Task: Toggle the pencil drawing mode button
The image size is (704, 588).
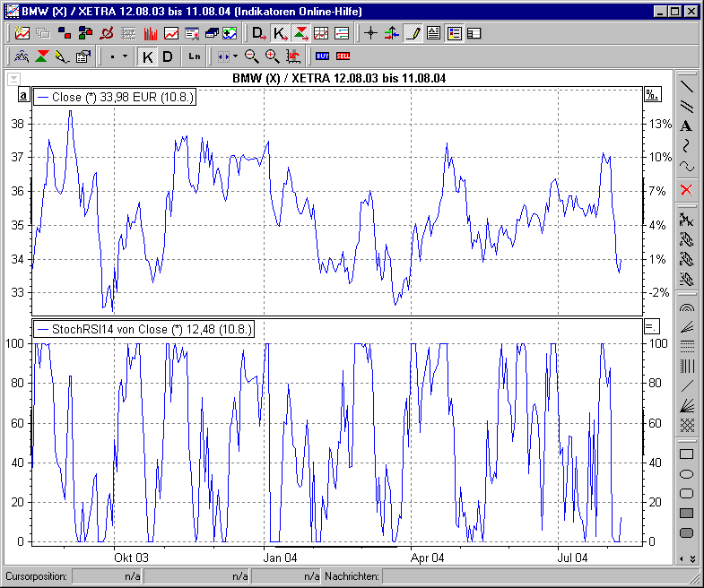Action: click(x=413, y=33)
